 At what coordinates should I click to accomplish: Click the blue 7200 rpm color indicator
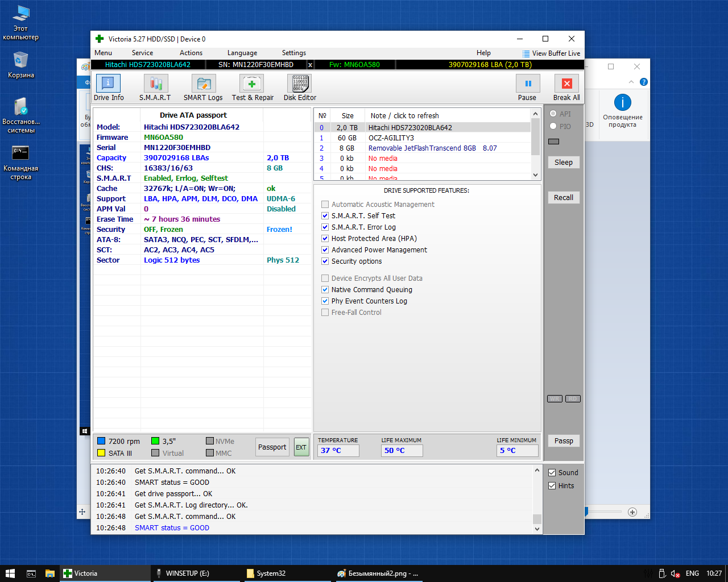[101, 441]
